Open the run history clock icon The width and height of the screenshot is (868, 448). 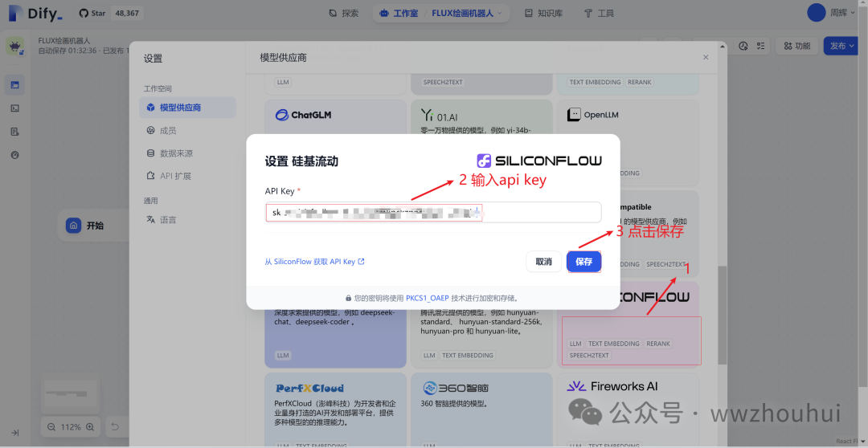pos(743,46)
